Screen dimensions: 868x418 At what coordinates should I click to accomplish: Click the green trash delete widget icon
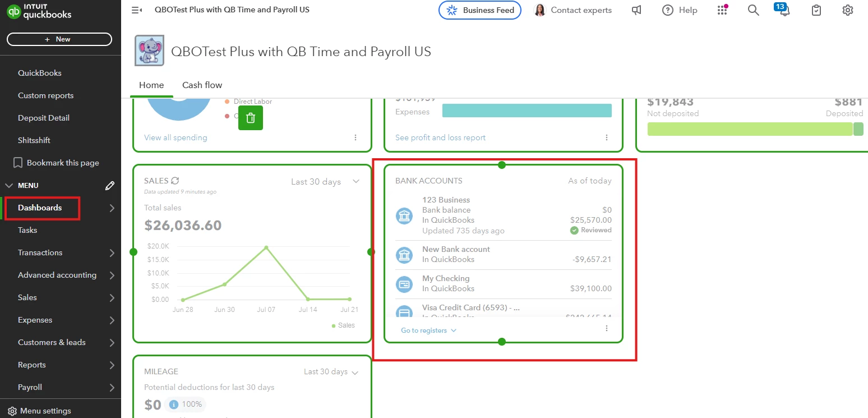(x=251, y=118)
